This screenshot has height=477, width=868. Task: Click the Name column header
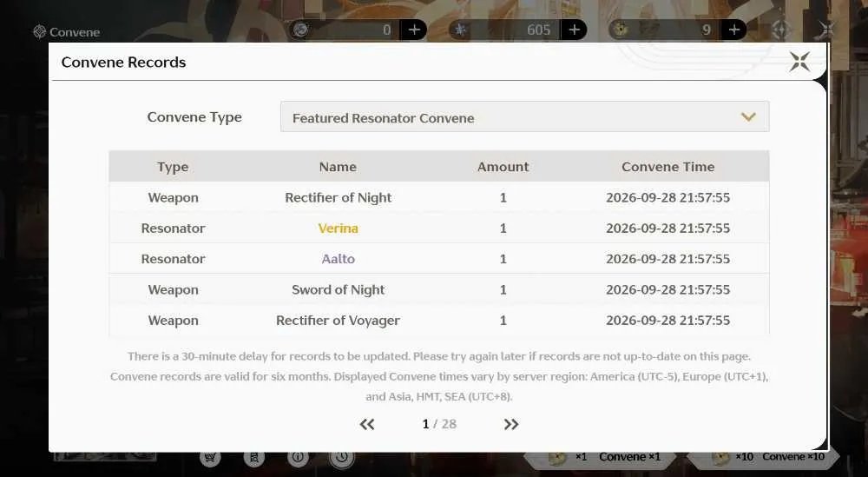[x=338, y=167]
